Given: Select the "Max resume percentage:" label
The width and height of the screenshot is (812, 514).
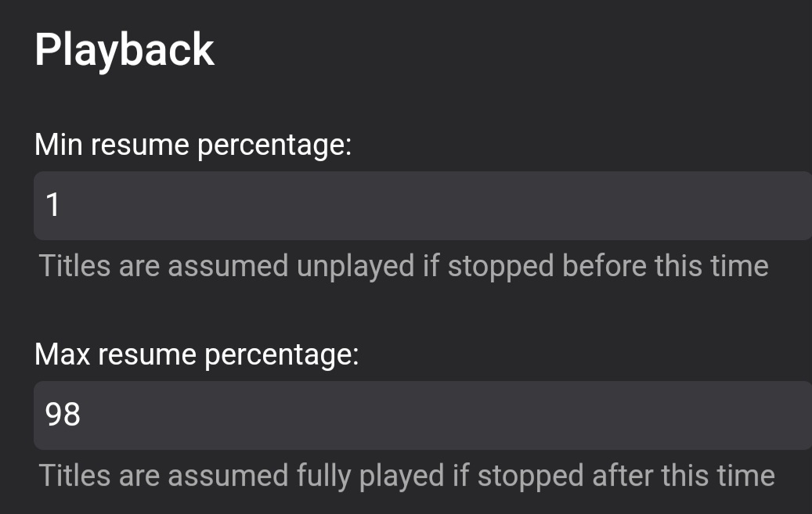Looking at the screenshot, I should coord(197,354).
